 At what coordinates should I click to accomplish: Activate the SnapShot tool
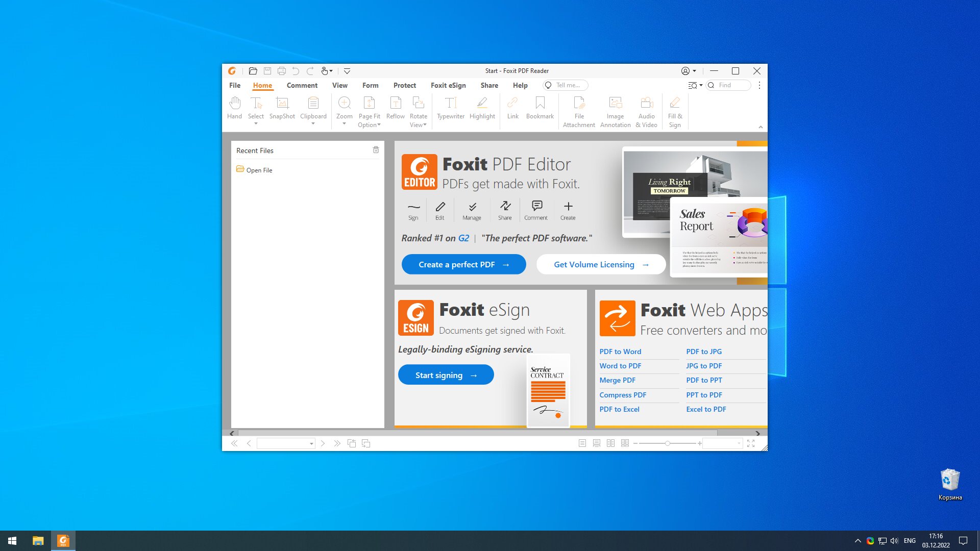click(x=282, y=108)
